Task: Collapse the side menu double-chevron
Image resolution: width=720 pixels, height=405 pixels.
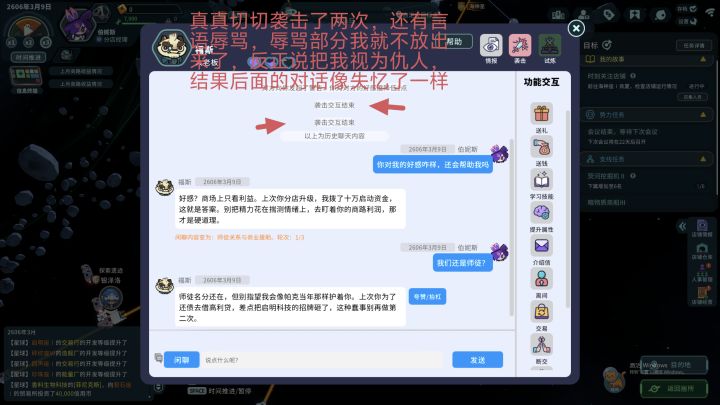Action: tap(682, 226)
